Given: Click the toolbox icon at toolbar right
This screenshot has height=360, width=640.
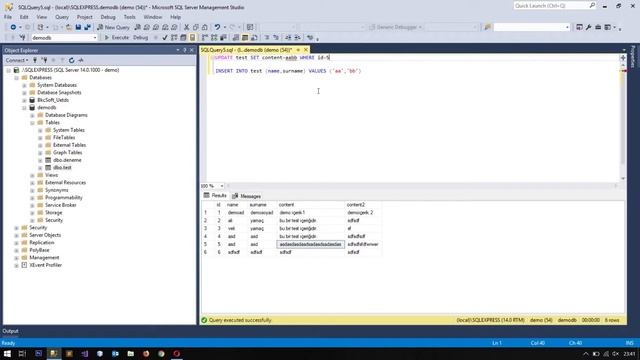Looking at the screenshot, I should coord(598,27).
